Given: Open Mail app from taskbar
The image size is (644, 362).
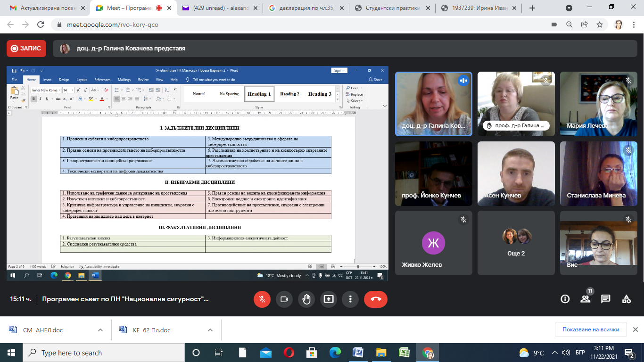Looking at the screenshot, I should point(266,353).
